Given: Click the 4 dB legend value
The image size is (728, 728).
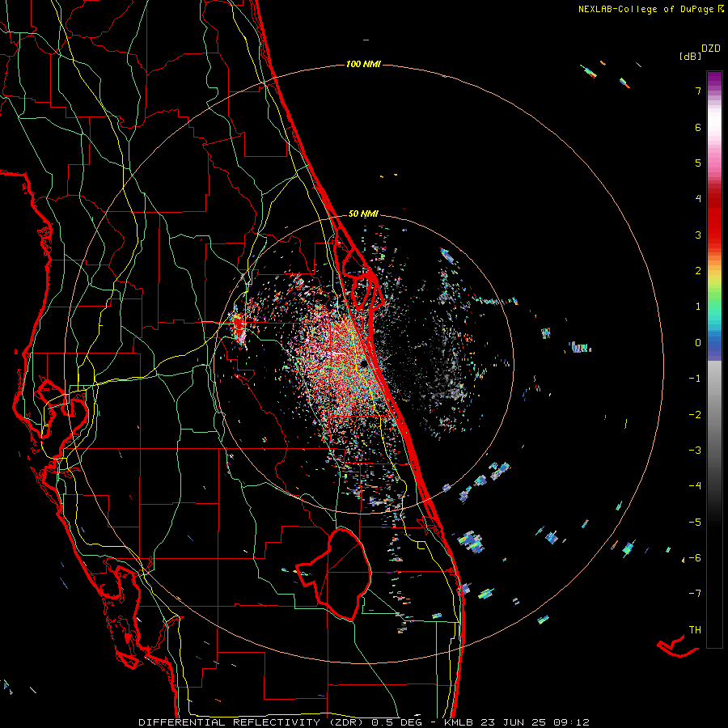Looking at the screenshot, I should [698, 199].
